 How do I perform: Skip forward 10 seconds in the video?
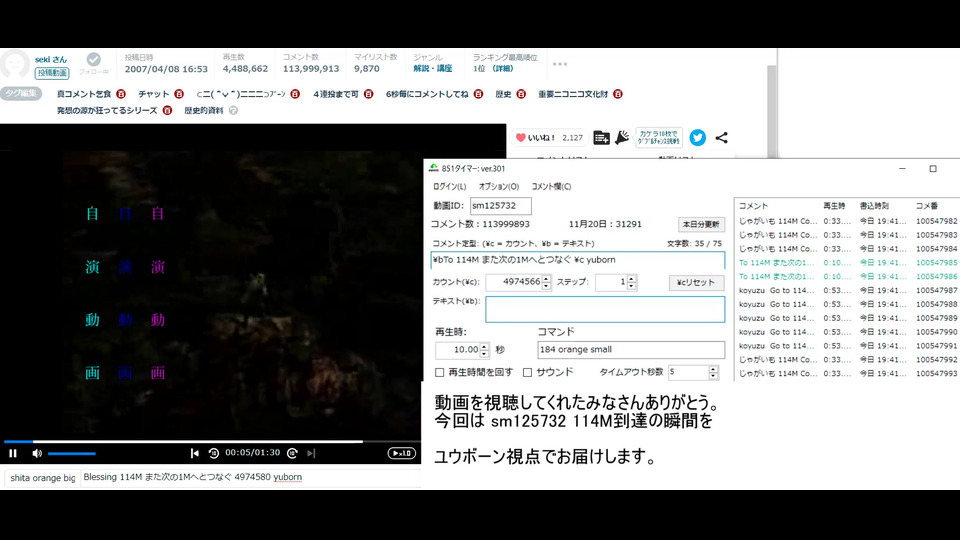293,453
